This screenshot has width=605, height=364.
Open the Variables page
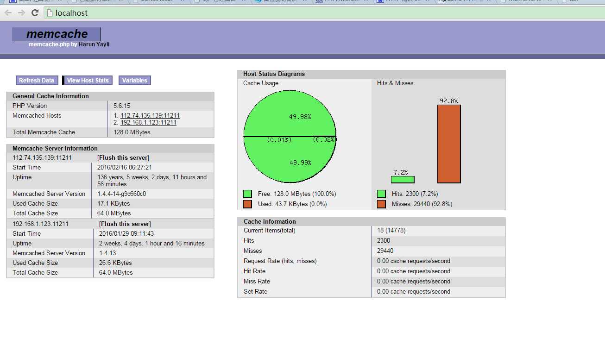(135, 81)
